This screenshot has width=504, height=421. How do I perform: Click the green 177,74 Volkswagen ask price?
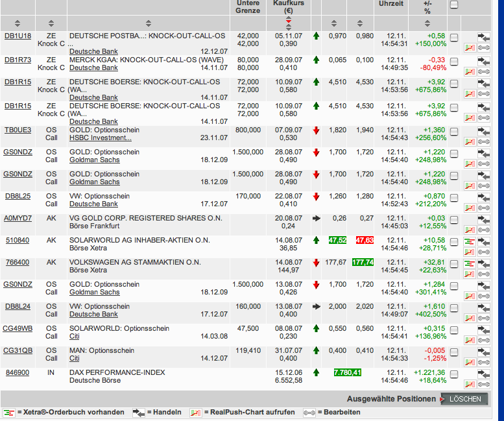(363, 262)
